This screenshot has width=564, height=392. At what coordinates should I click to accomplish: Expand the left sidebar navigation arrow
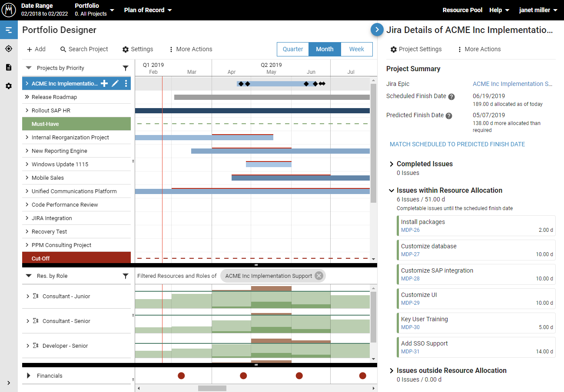[9, 382]
